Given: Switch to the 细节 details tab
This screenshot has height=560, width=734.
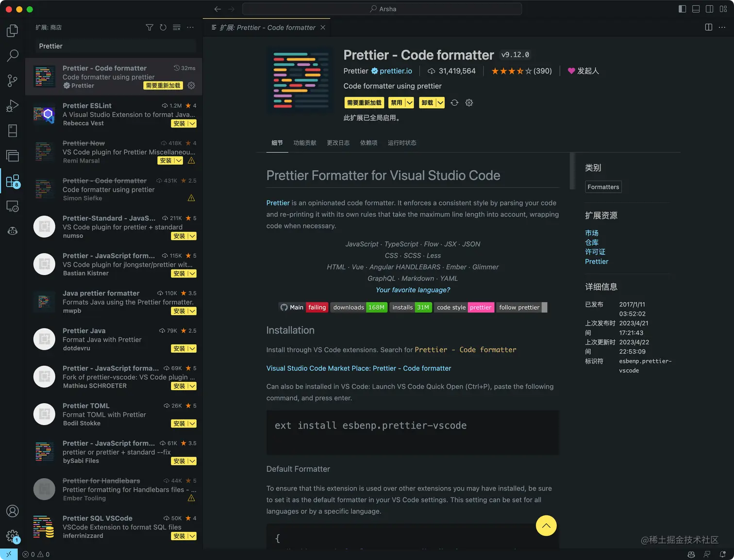Looking at the screenshot, I should coord(277,143).
